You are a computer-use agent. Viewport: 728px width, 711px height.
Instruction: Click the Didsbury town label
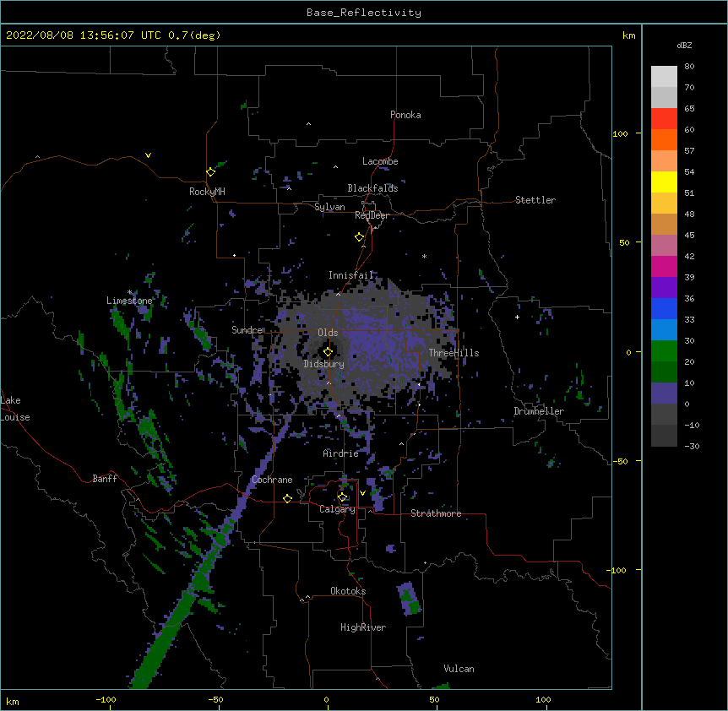tap(324, 364)
